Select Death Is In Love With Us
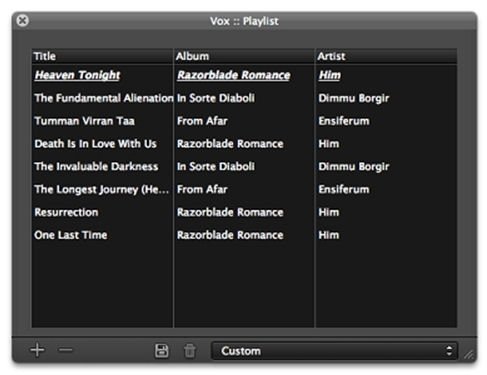The image size is (487, 375). click(95, 144)
